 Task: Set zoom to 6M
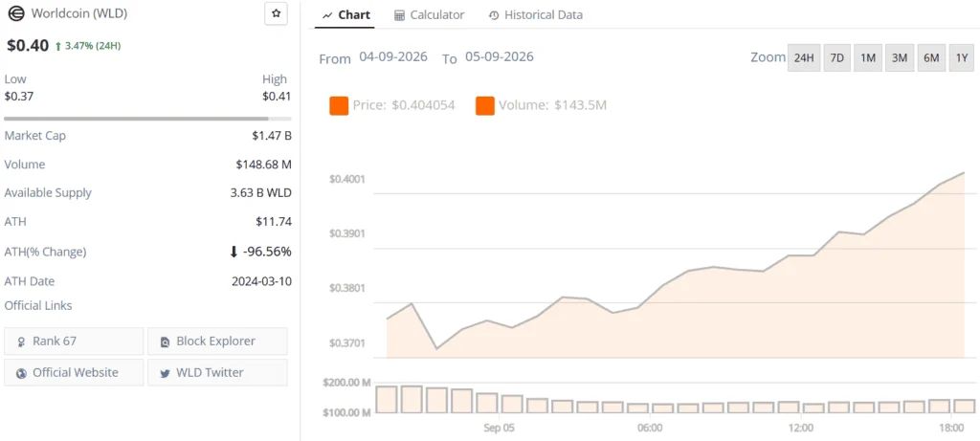[931, 58]
